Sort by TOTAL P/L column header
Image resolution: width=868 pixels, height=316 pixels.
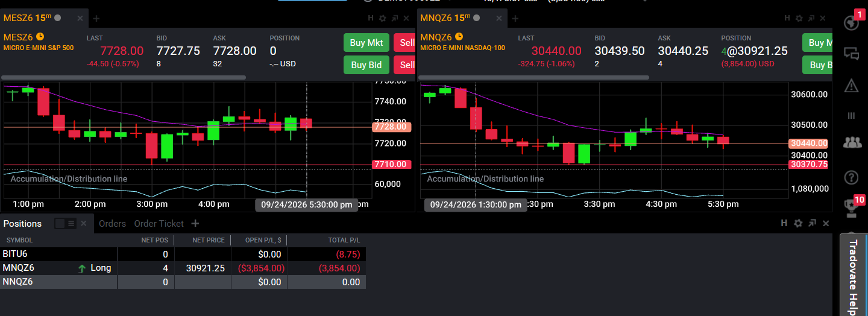point(344,240)
